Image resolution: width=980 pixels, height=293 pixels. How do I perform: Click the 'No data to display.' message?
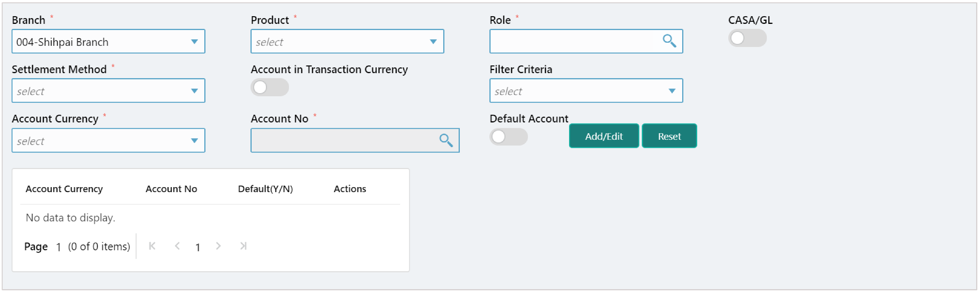[x=70, y=218]
